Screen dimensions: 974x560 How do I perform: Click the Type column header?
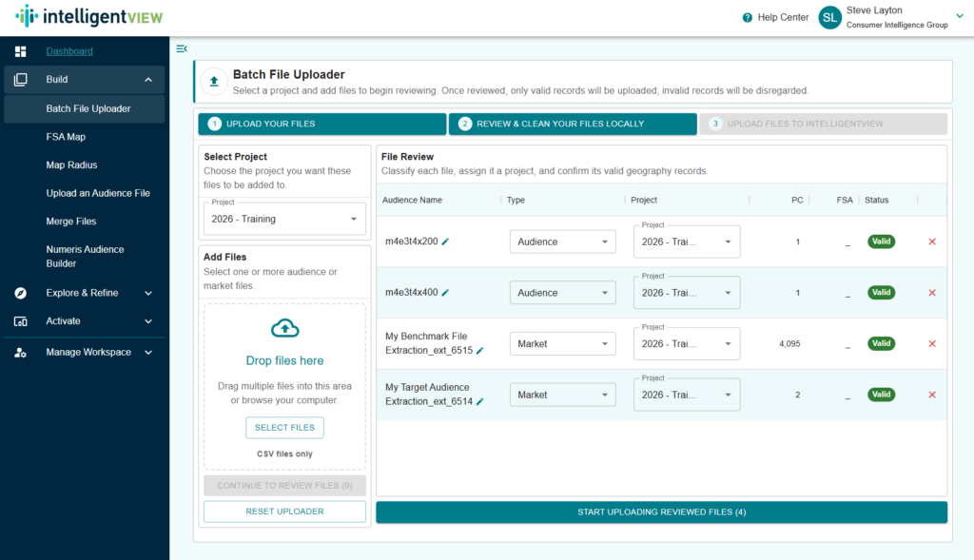click(x=516, y=200)
